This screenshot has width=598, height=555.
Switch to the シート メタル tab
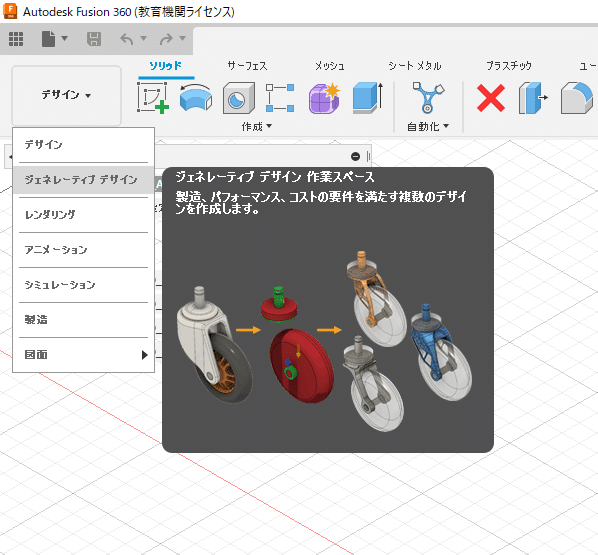[415, 66]
